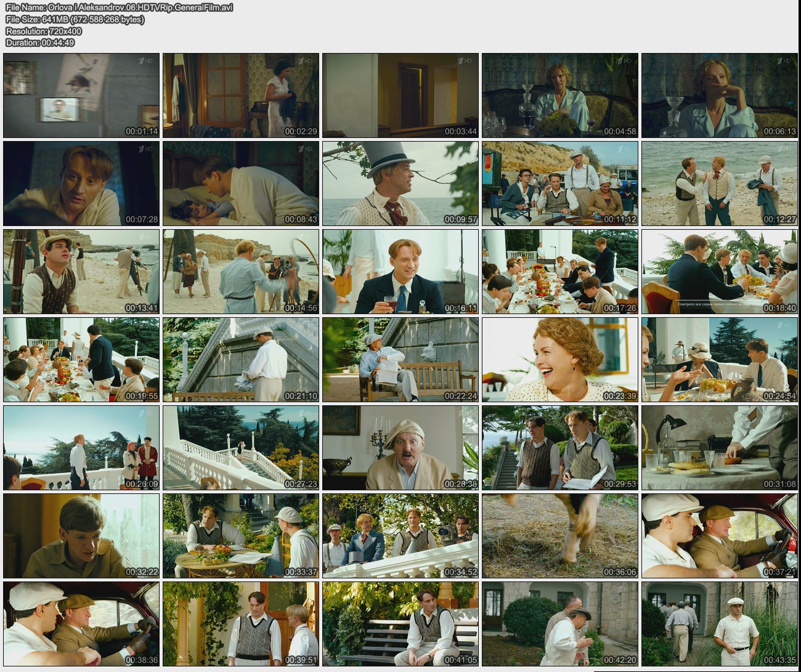Screen dimensions: 801x672
Task: Select the 00:06:13 frame of woman resting chin
Action: point(720,95)
